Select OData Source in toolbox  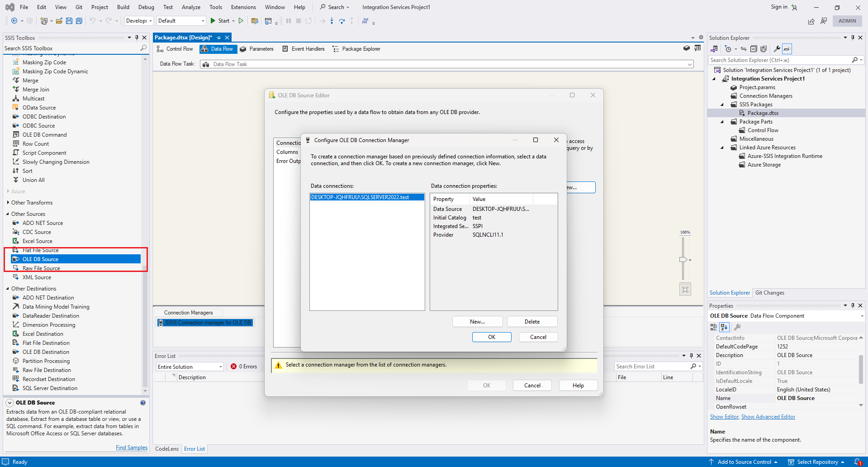(x=39, y=108)
